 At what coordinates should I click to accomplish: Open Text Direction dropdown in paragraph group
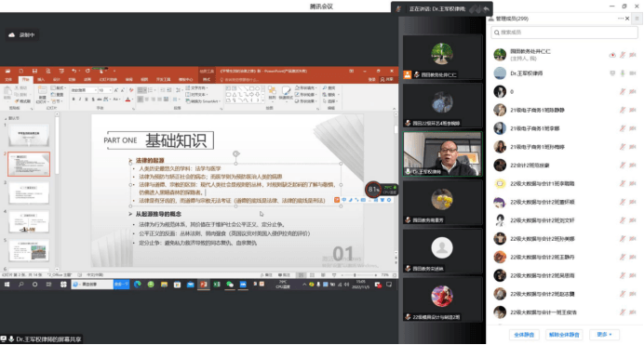(x=196, y=88)
